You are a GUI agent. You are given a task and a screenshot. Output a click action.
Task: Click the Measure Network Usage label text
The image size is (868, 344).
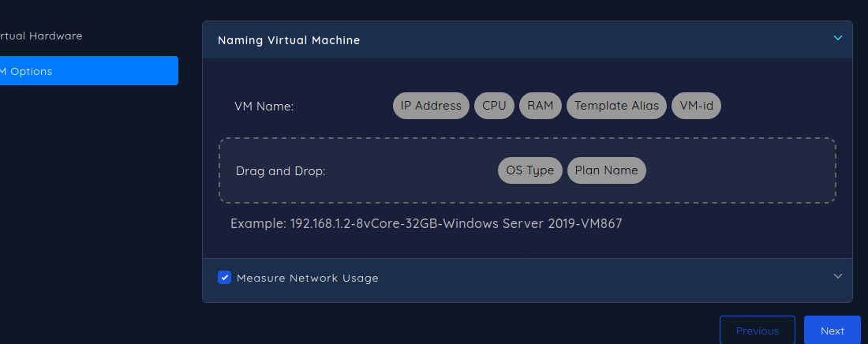tap(308, 279)
